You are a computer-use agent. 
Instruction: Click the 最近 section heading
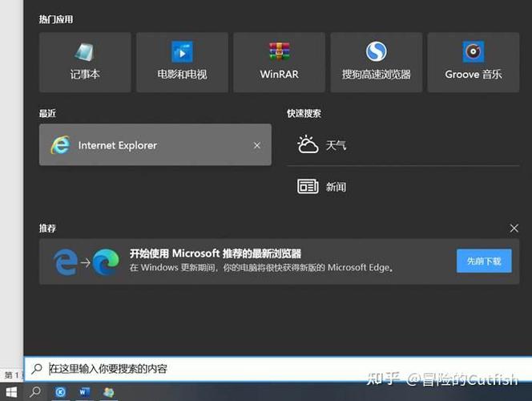(x=47, y=113)
